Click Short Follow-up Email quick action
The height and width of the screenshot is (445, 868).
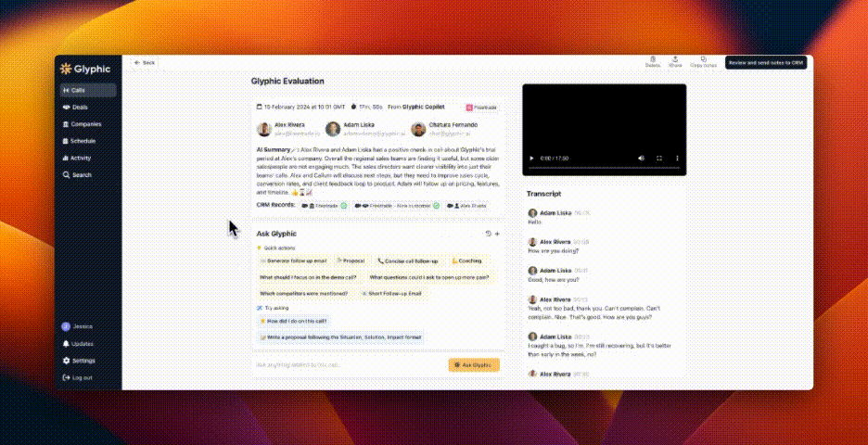tap(392, 293)
